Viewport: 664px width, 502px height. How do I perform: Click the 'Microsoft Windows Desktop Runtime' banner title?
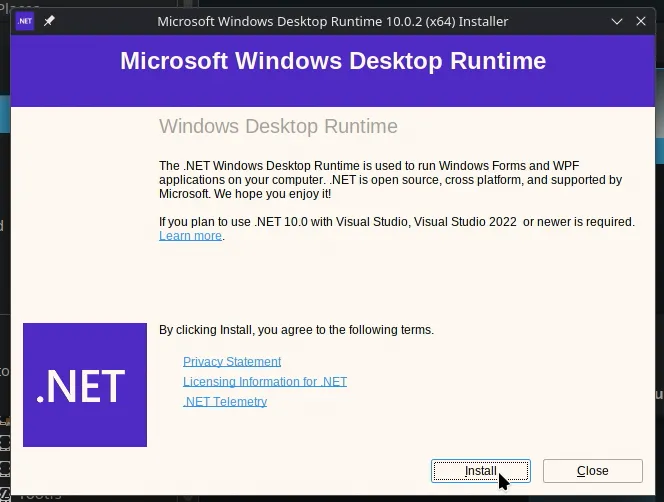[333, 61]
